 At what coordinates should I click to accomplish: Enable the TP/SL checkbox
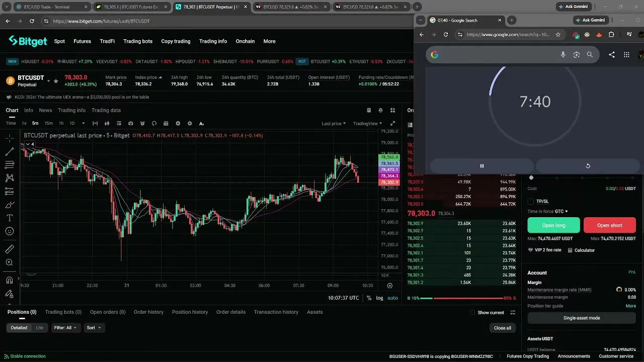click(x=530, y=201)
